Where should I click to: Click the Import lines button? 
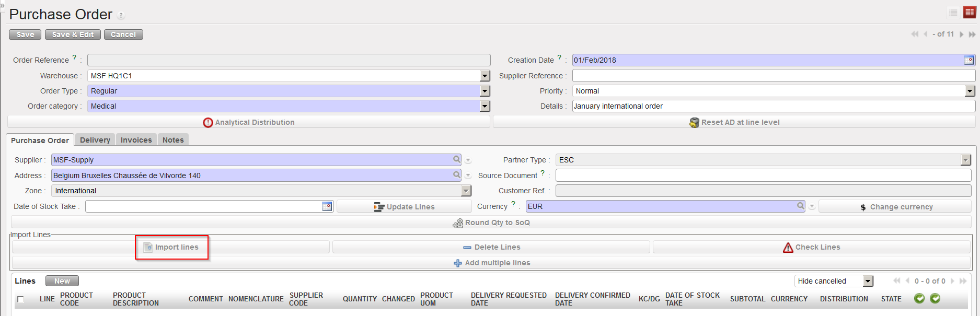pos(171,247)
